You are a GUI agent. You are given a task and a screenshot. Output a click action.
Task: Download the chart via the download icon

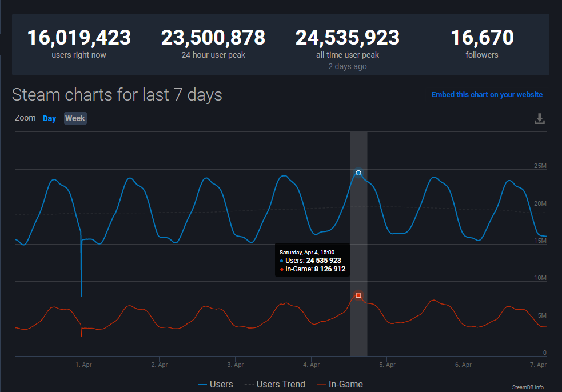540,119
